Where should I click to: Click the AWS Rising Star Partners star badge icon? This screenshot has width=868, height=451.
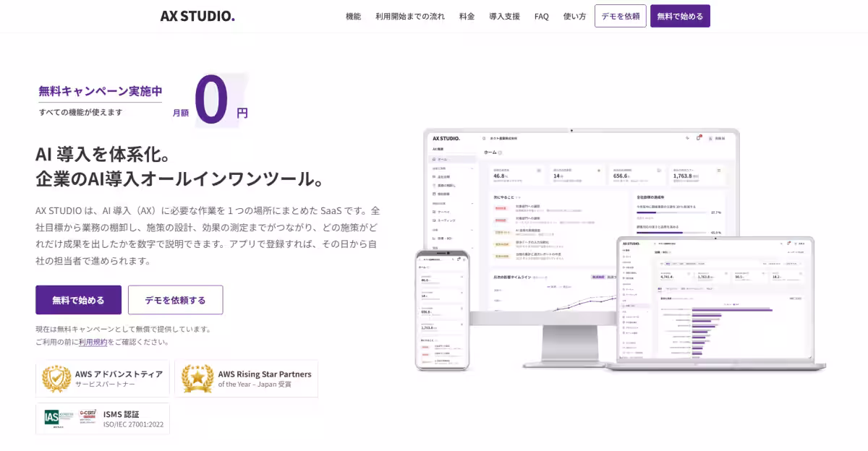point(197,379)
